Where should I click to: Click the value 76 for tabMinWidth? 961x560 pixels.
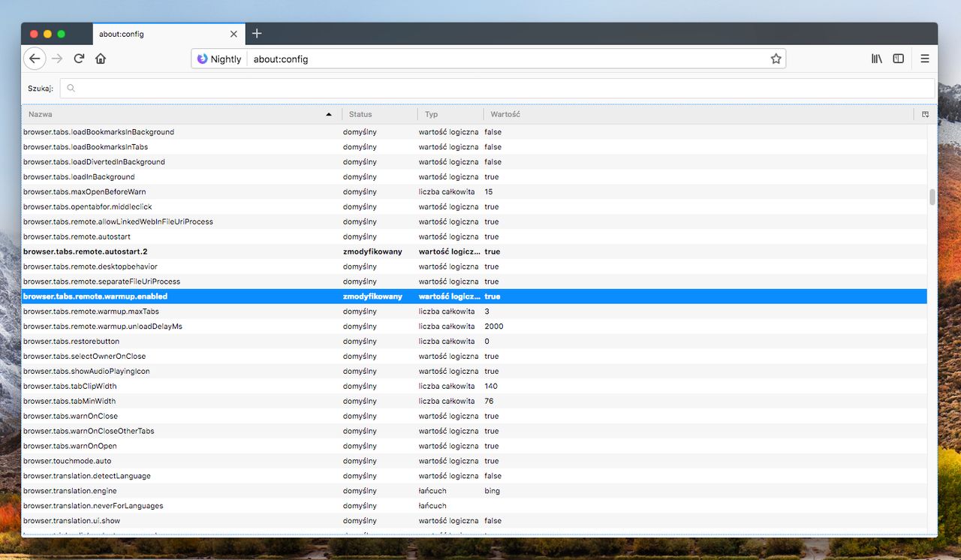point(489,402)
